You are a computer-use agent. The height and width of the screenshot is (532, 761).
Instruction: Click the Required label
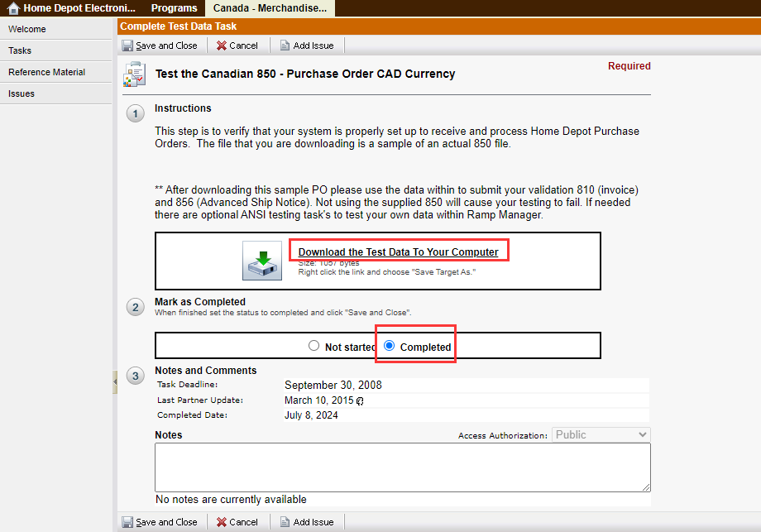click(629, 66)
